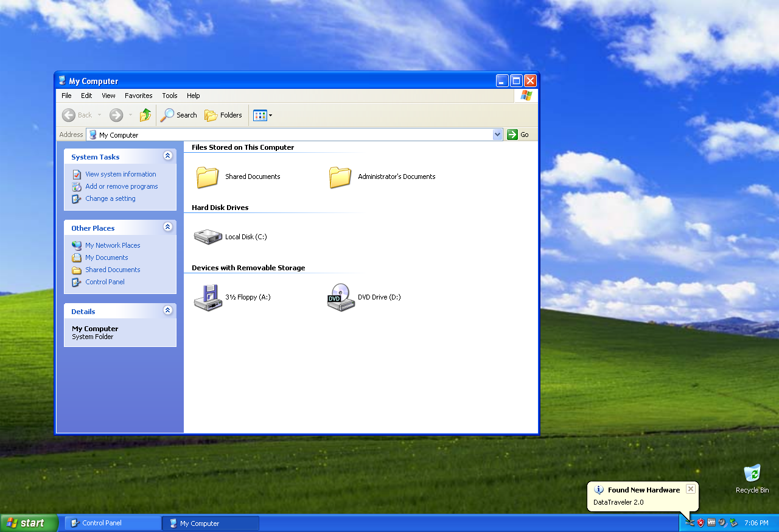Open Control Panel link in sidebar

pyautogui.click(x=105, y=282)
